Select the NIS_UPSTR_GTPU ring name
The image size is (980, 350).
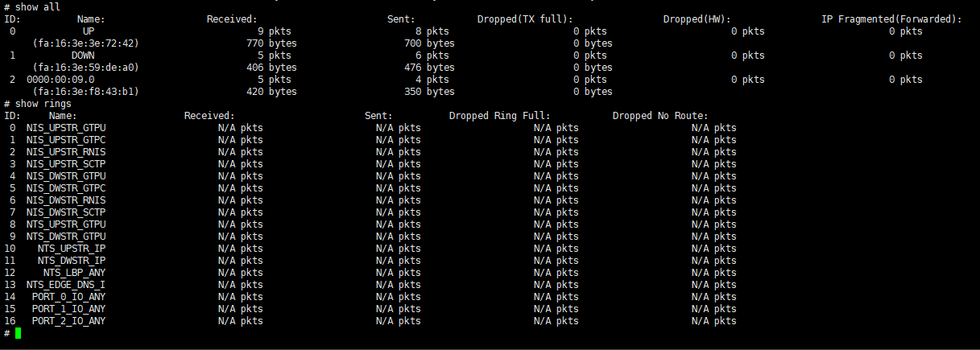(x=66, y=128)
